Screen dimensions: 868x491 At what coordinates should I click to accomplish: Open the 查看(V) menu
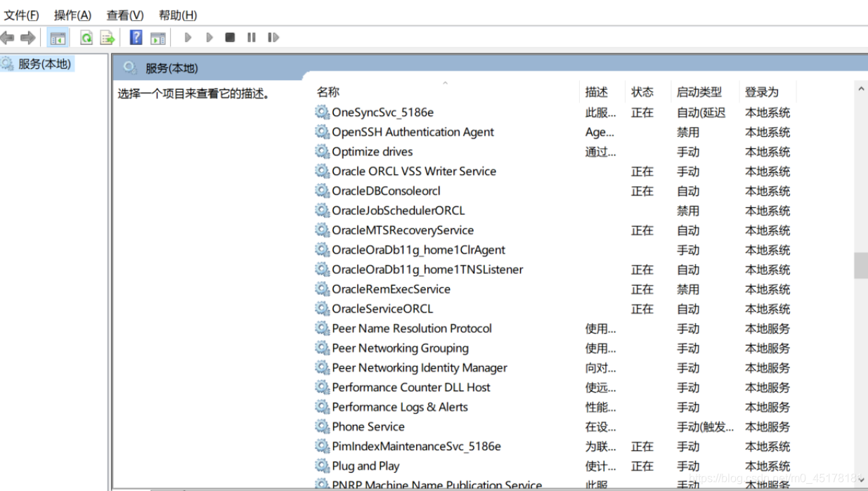point(125,15)
